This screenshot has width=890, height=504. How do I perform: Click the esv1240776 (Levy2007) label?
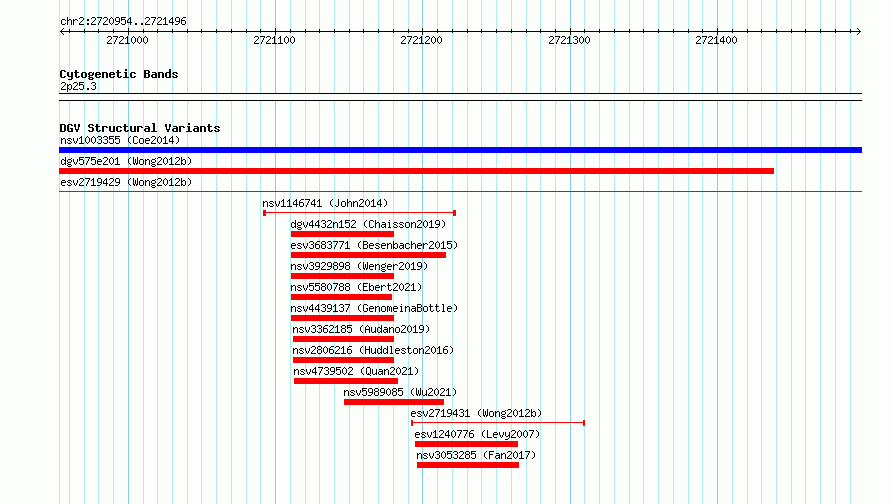point(477,434)
